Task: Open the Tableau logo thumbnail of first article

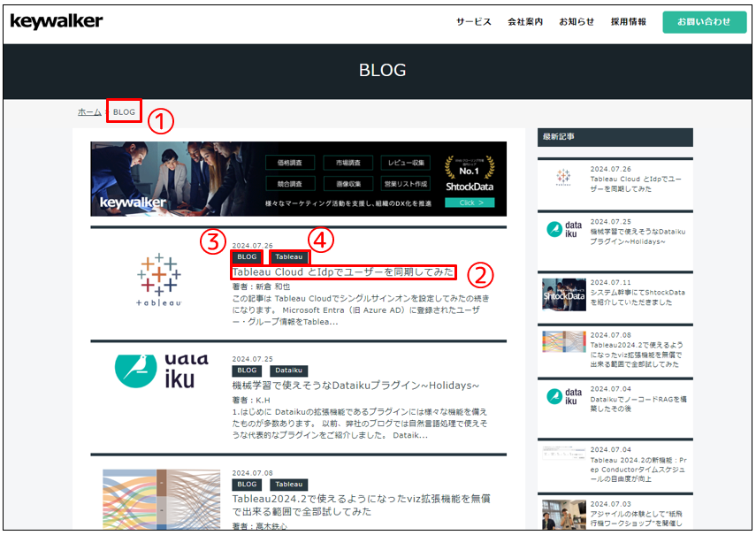Action: tap(158, 280)
